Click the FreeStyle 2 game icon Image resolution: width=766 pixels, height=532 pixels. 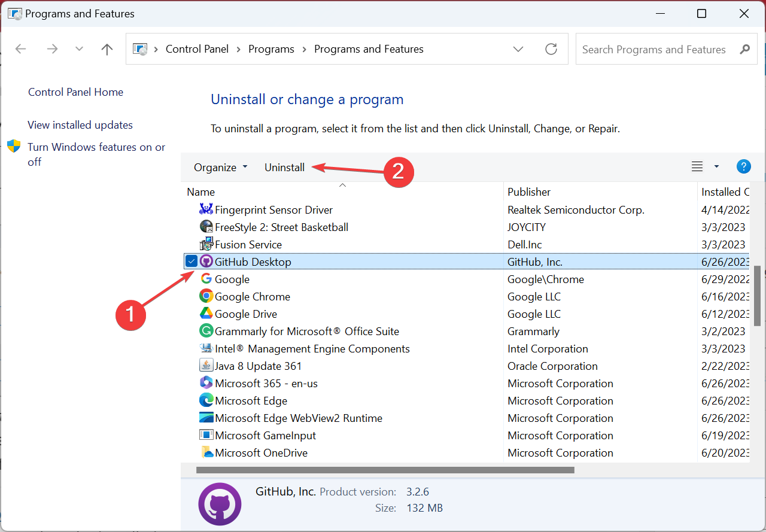[206, 227]
